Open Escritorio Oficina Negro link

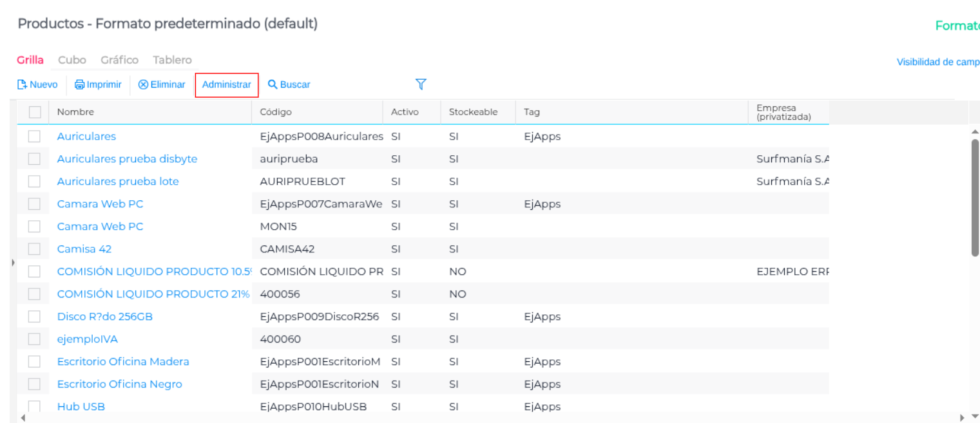pyautogui.click(x=120, y=384)
